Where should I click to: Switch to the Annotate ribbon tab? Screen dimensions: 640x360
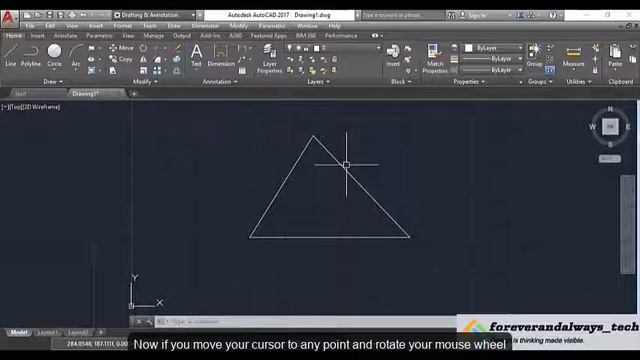click(x=65, y=36)
